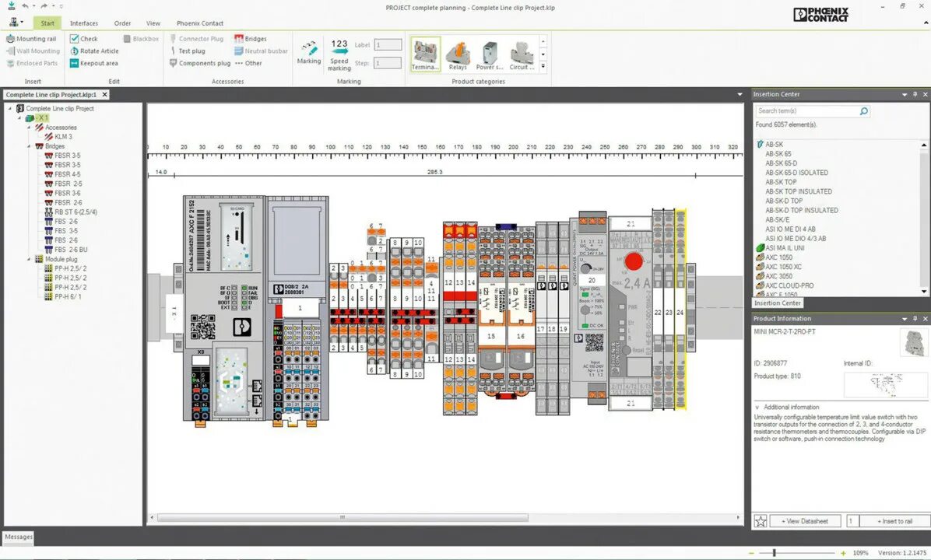Click the Redo arrow
The width and height of the screenshot is (931, 560).
pyautogui.click(x=44, y=6)
